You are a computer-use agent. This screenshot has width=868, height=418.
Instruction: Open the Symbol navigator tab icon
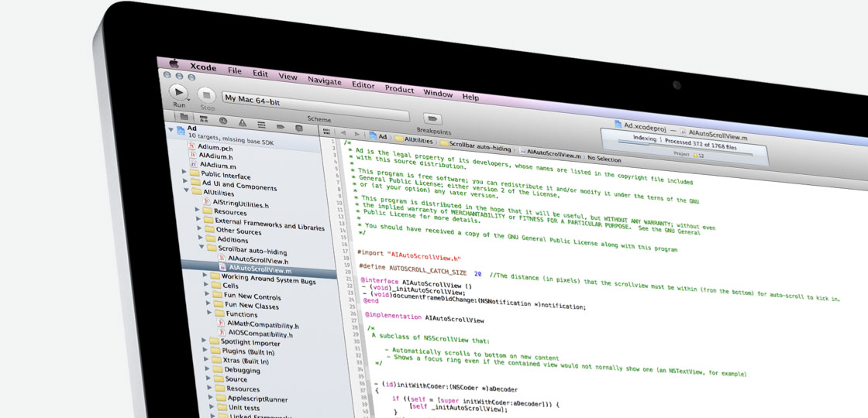[204, 119]
